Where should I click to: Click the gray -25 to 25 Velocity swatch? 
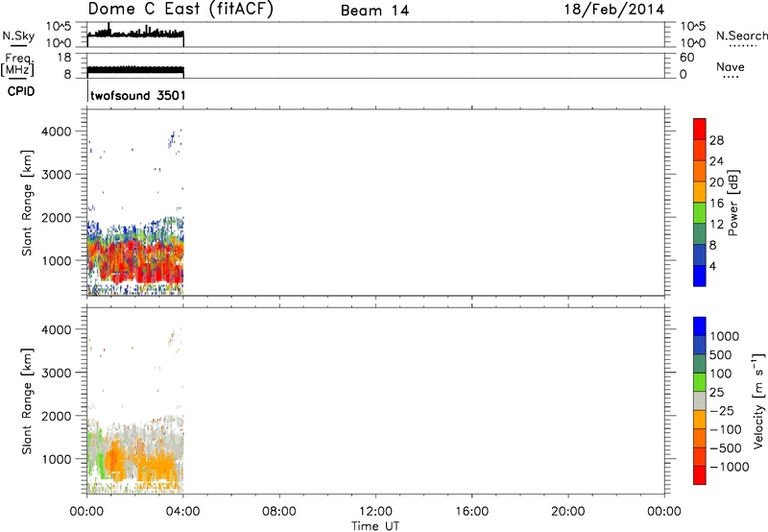coord(700,400)
